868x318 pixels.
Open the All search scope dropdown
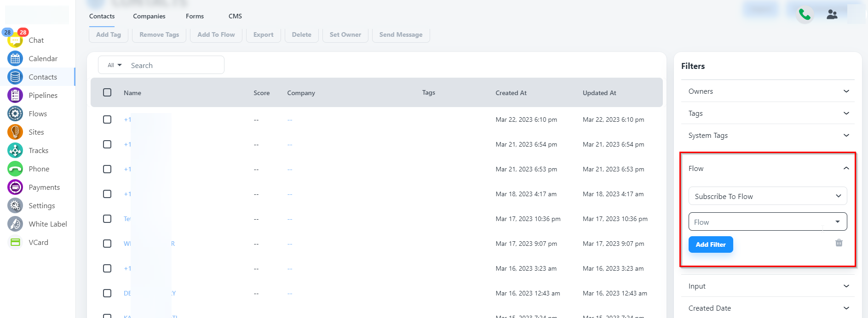coord(115,65)
